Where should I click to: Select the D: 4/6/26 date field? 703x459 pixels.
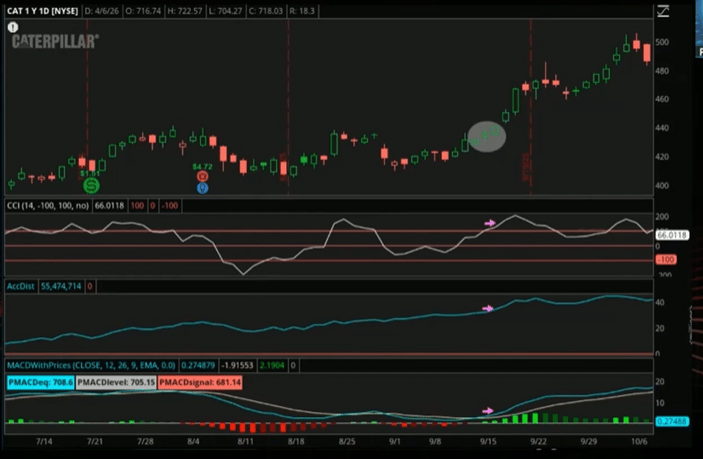pos(102,11)
